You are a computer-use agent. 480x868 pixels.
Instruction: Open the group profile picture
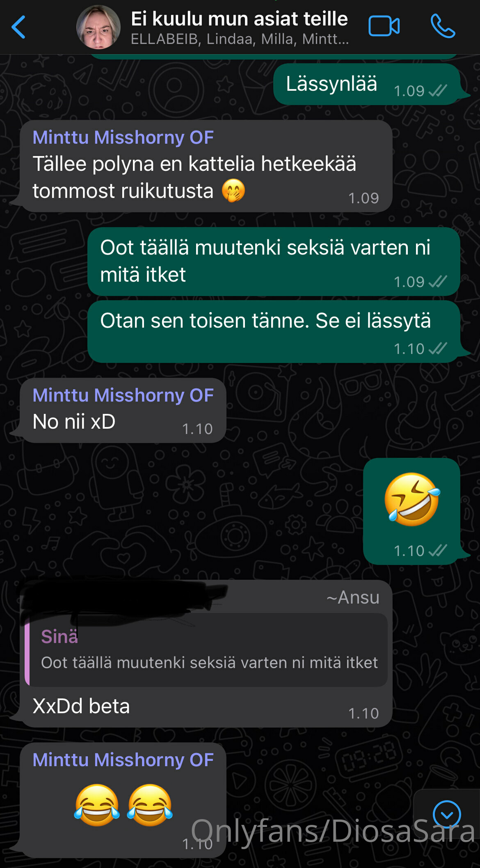[x=98, y=27]
